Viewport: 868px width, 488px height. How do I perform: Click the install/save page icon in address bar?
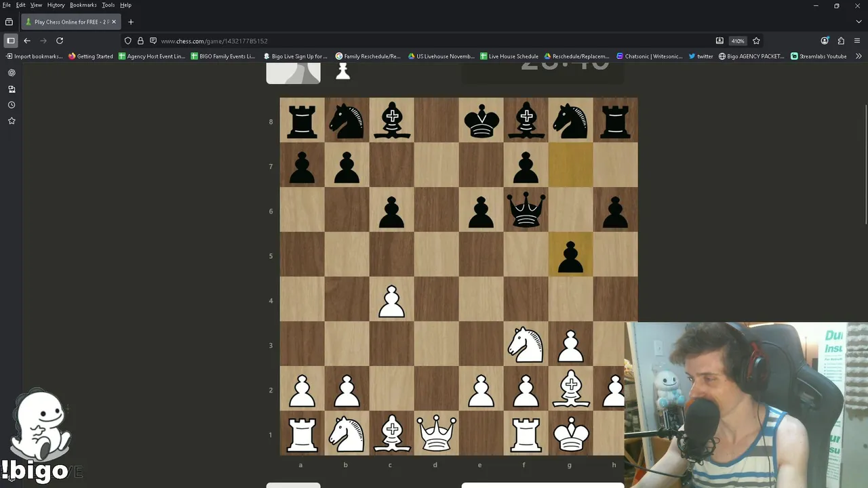point(719,41)
